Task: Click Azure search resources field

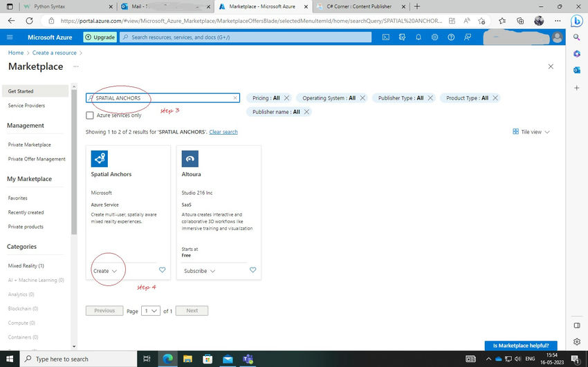Action: [246, 37]
